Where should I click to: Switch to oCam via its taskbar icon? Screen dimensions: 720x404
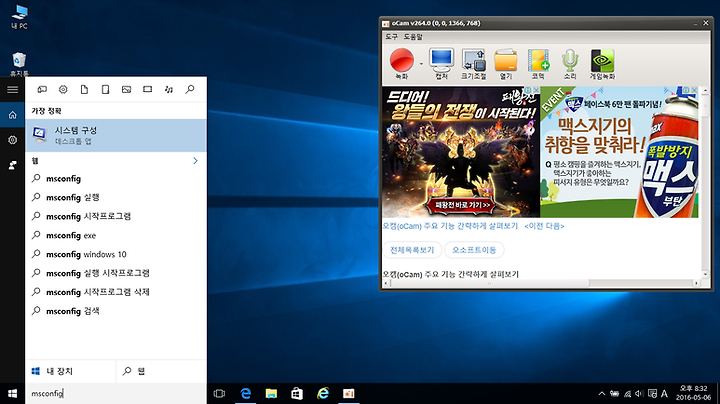pos(349,393)
